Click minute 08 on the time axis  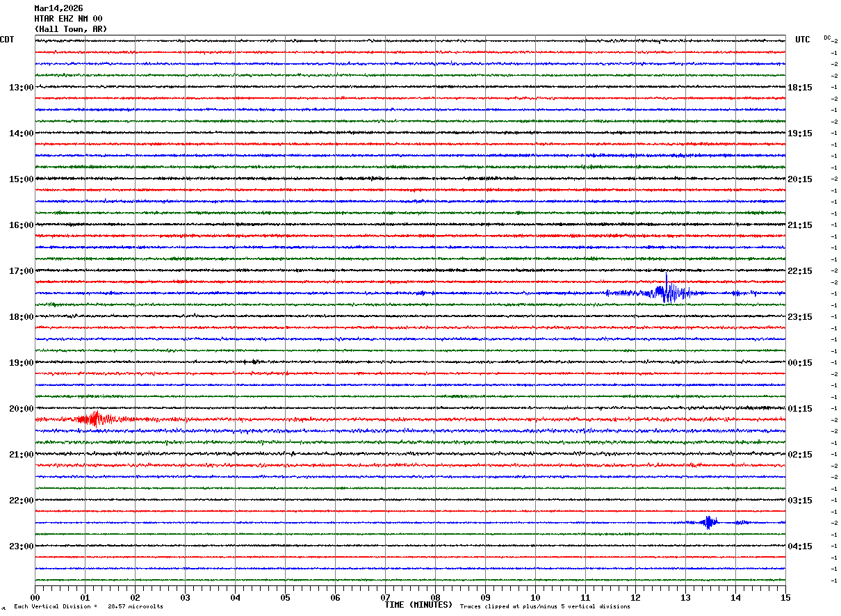coord(435,597)
